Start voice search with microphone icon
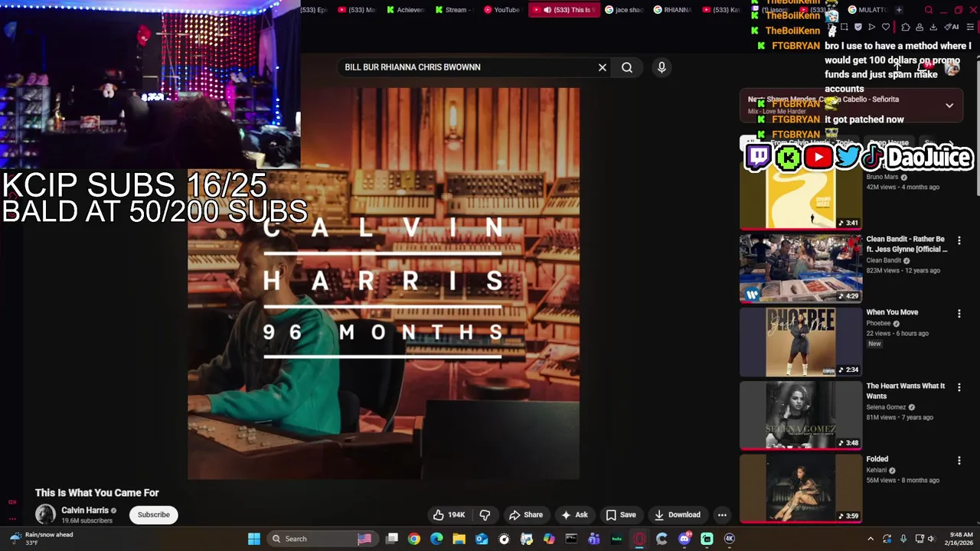 point(661,67)
